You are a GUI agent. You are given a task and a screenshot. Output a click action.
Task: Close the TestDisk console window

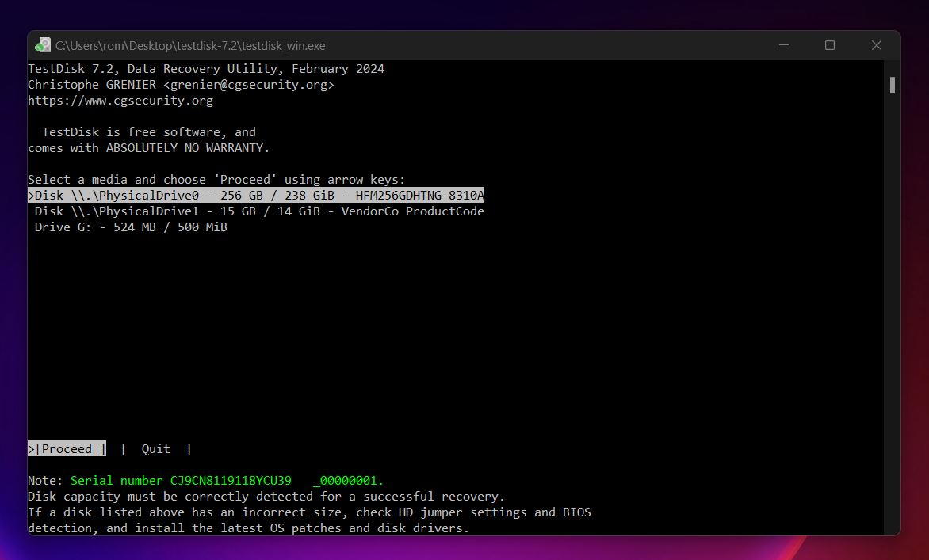tap(877, 45)
